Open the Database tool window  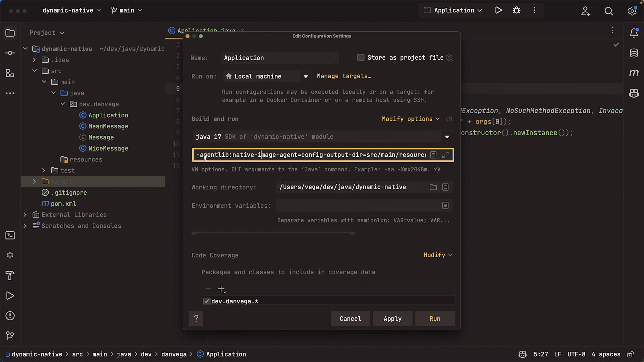(x=634, y=53)
